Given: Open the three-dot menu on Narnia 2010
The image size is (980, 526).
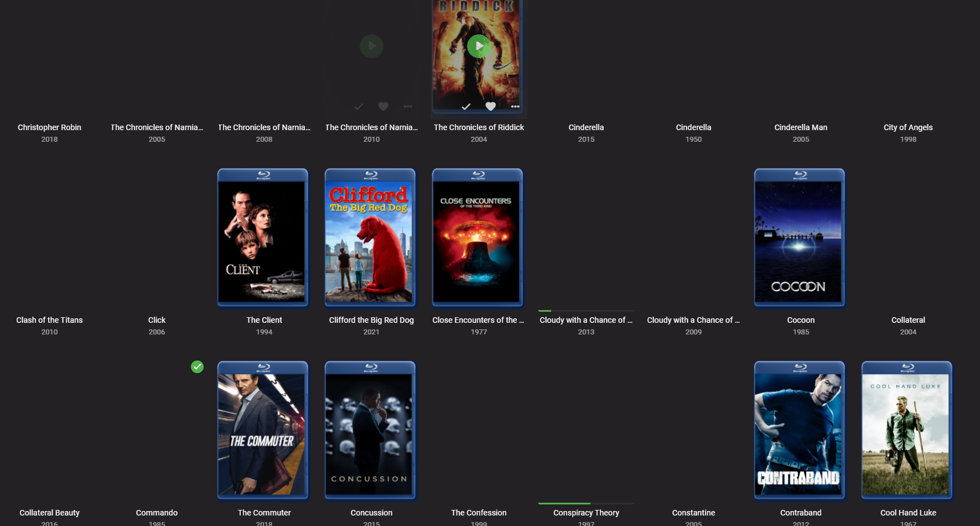Looking at the screenshot, I should (x=408, y=106).
